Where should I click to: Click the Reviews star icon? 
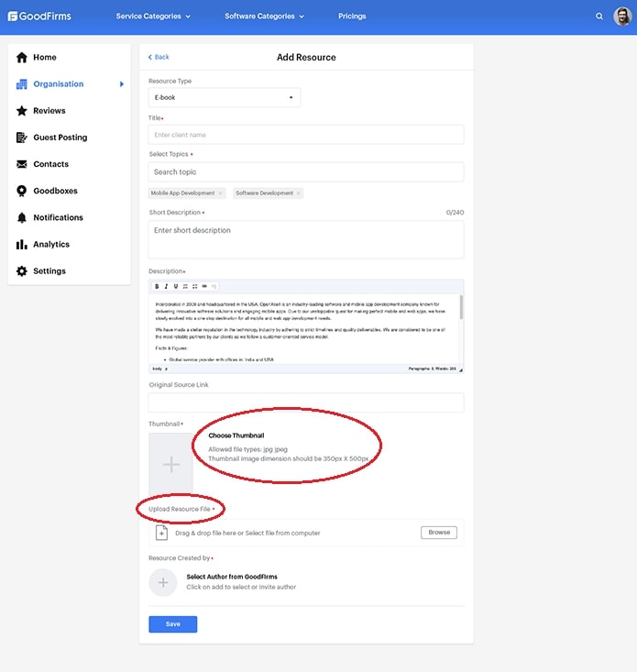click(x=21, y=111)
